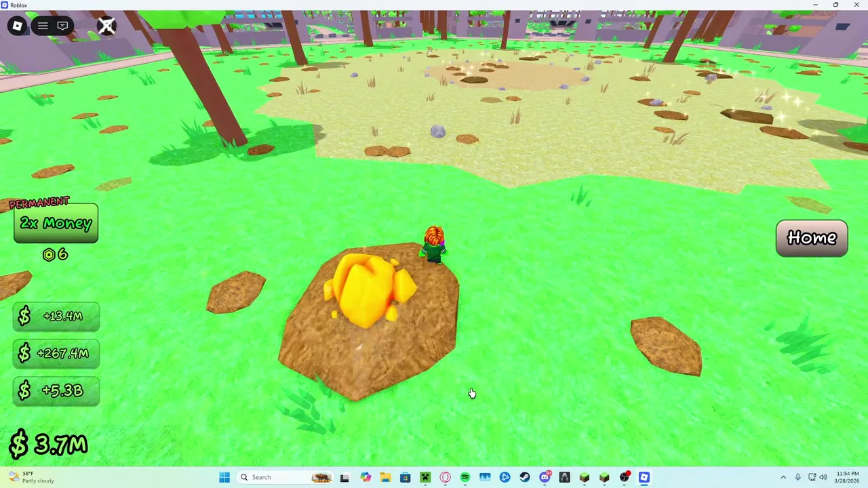The height and width of the screenshot is (488, 868).
Task: Show hidden system tray icons
Action: [x=783, y=477]
